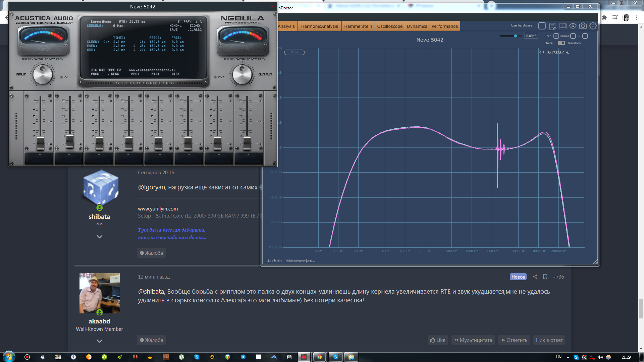Open Skype icon in system tray
This screenshot has height=362, width=644.
[x=576, y=357]
